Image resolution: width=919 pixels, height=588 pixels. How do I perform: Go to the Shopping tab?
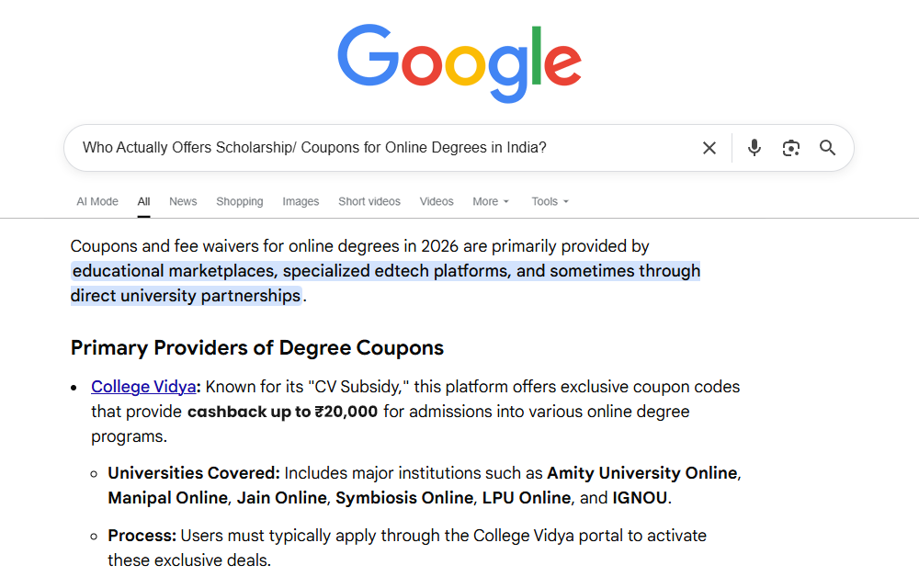point(240,201)
